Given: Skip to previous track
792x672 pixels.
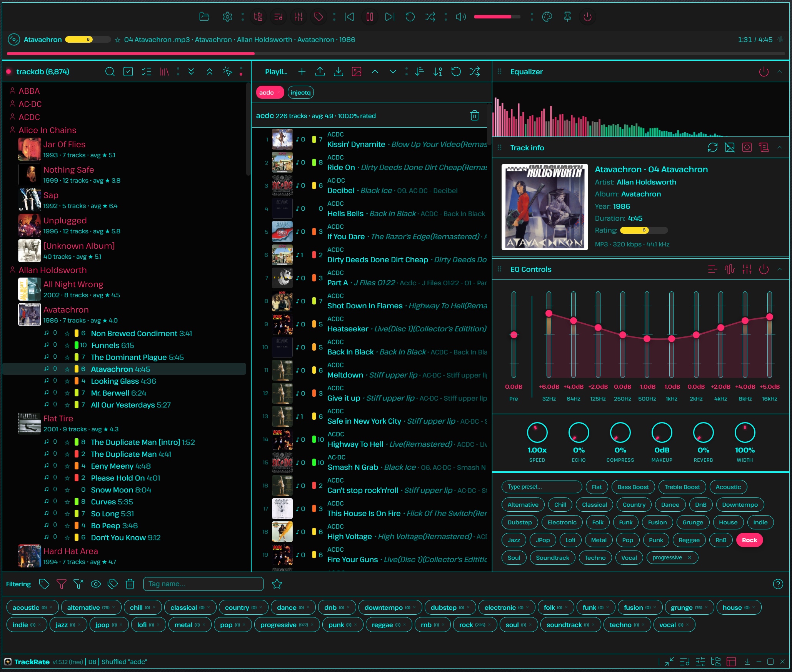Looking at the screenshot, I should tap(349, 17).
